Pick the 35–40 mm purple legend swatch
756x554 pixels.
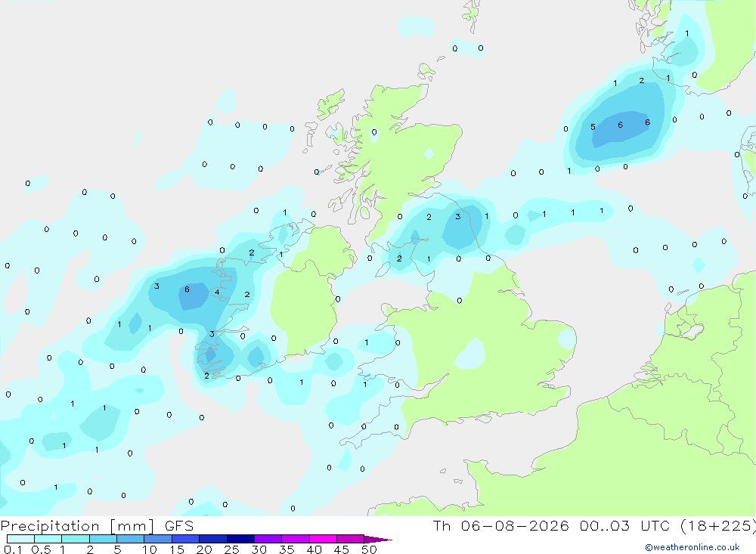pyautogui.click(x=296, y=539)
